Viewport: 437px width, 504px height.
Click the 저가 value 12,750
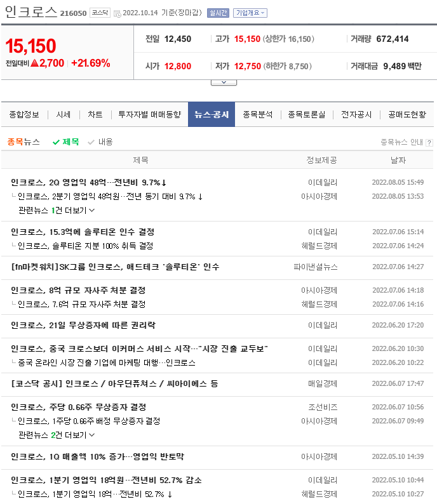pyautogui.click(x=247, y=66)
